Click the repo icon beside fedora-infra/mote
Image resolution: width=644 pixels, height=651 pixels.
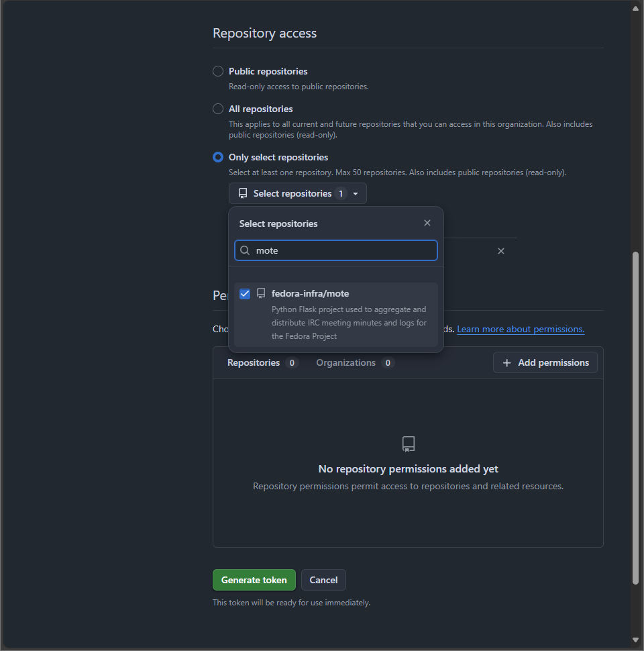click(260, 293)
